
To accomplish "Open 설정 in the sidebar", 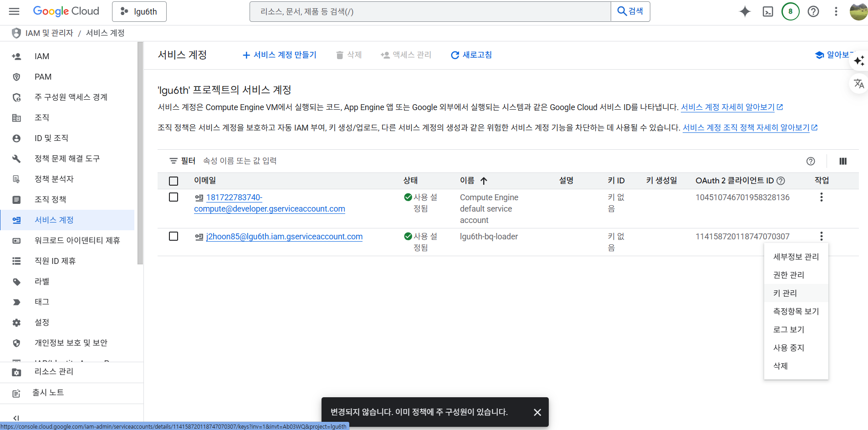I will tap(67, 323).
